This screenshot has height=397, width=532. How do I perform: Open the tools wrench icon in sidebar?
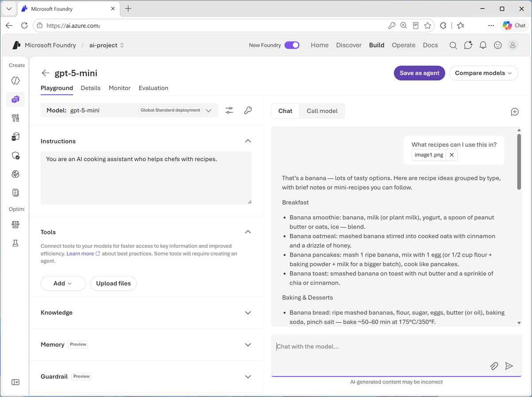pyautogui.click(x=16, y=118)
